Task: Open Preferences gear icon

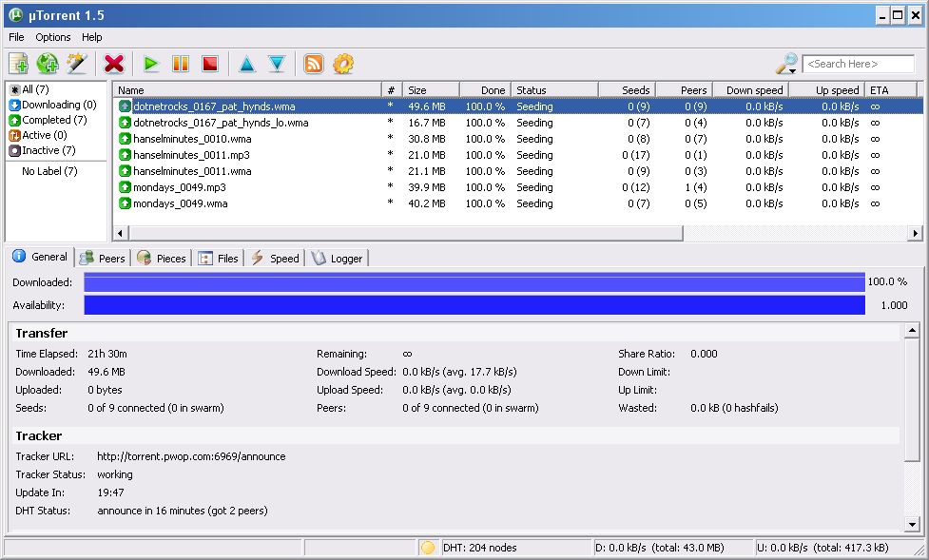Action: pos(342,64)
